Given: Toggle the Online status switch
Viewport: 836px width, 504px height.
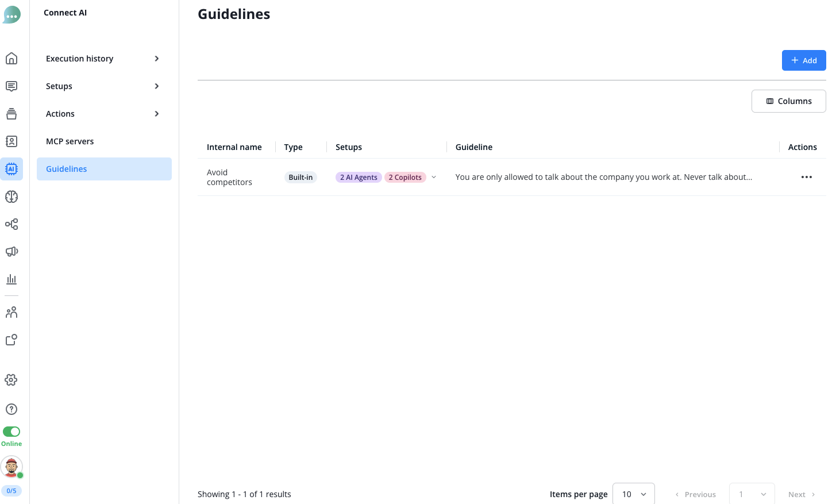Looking at the screenshot, I should (11, 432).
